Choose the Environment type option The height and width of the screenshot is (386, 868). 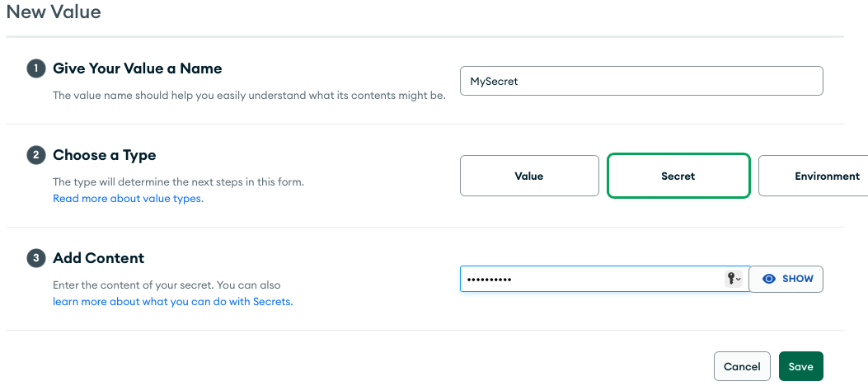coord(814,176)
